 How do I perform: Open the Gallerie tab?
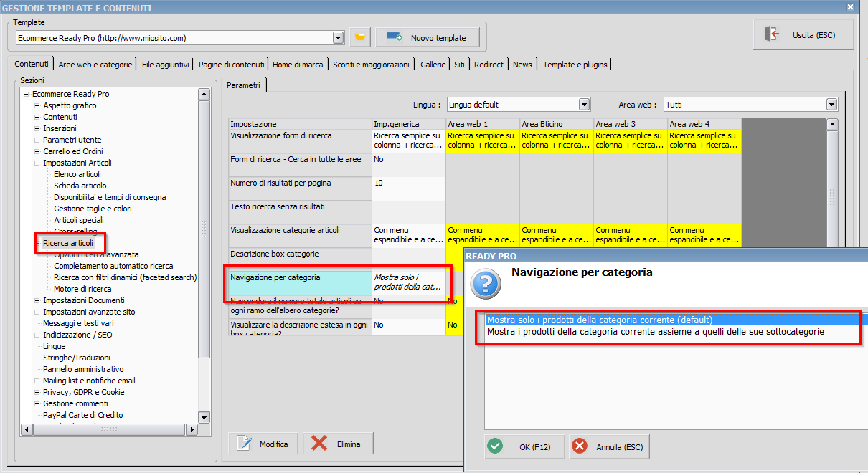click(433, 64)
